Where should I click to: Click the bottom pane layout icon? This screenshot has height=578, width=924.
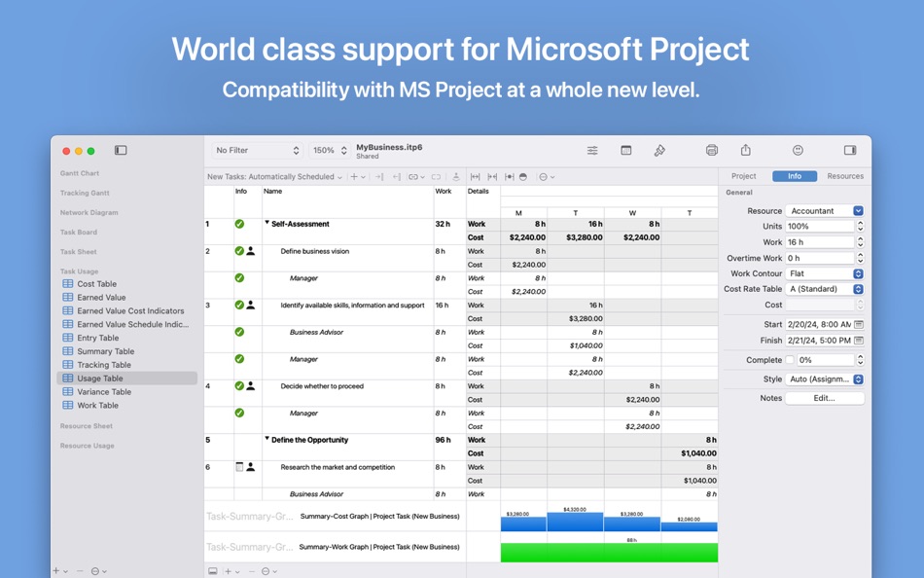(213, 571)
